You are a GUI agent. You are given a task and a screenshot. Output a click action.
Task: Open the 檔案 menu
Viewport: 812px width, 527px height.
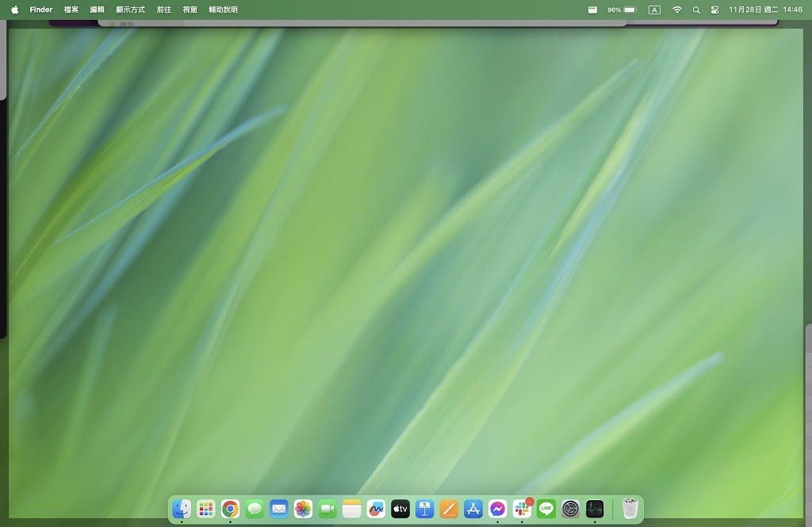coord(71,10)
